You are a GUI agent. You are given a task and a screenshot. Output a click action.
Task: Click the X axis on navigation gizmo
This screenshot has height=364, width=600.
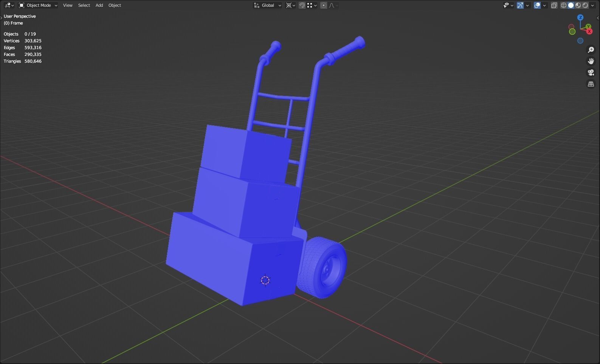coord(589,31)
